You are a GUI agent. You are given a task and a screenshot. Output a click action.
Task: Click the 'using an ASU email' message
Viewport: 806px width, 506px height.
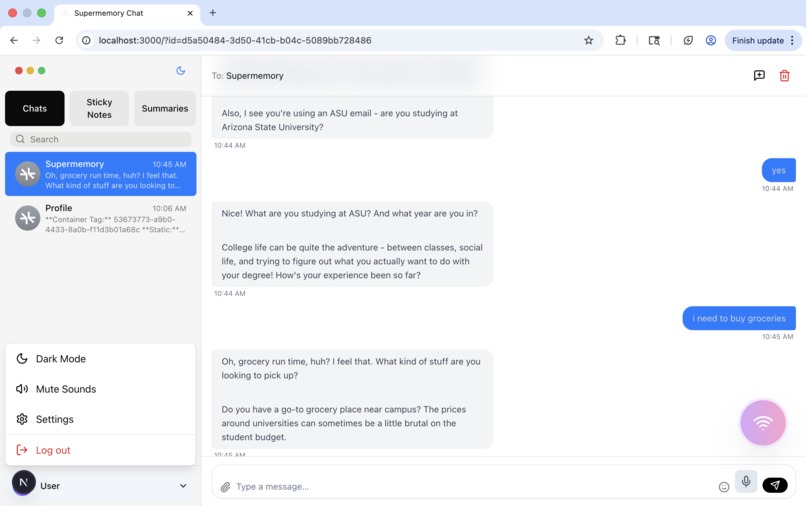(x=352, y=119)
